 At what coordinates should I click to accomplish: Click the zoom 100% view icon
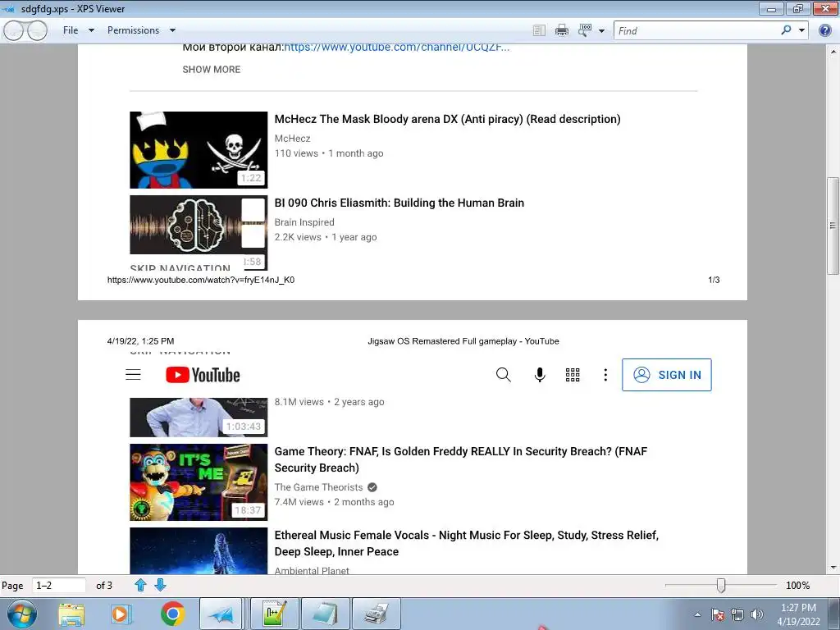[584, 30]
